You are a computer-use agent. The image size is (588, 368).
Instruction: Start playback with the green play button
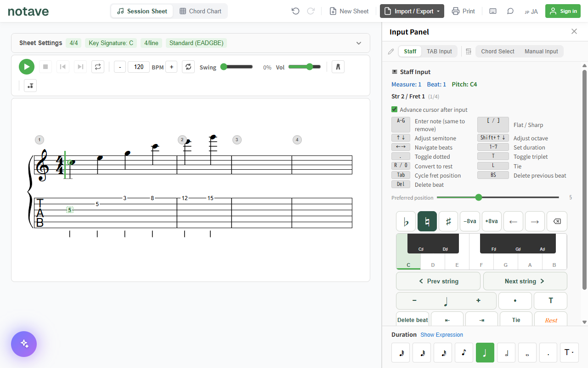coord(27,67)
